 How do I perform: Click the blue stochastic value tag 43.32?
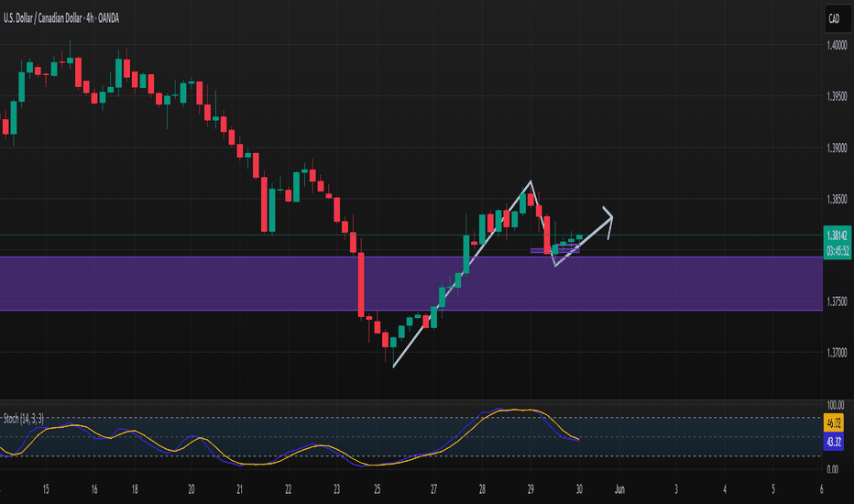834,442
